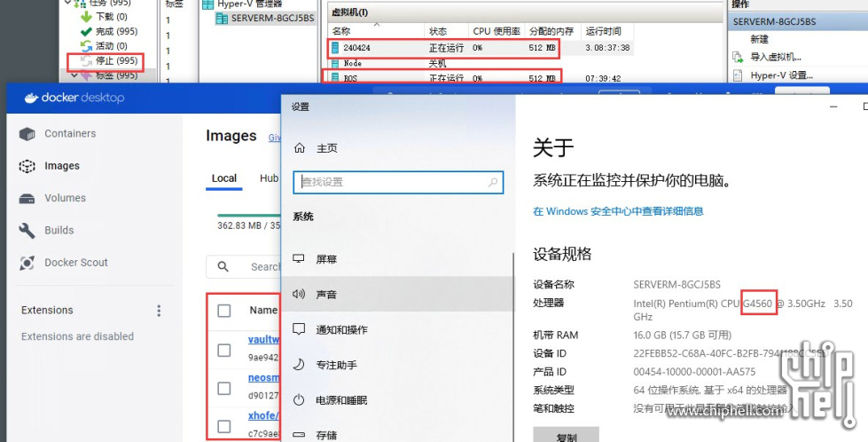868x442 pixels.
Task: Select Images in Docker Desktop sidebar
Action: [x=50, y=166]
